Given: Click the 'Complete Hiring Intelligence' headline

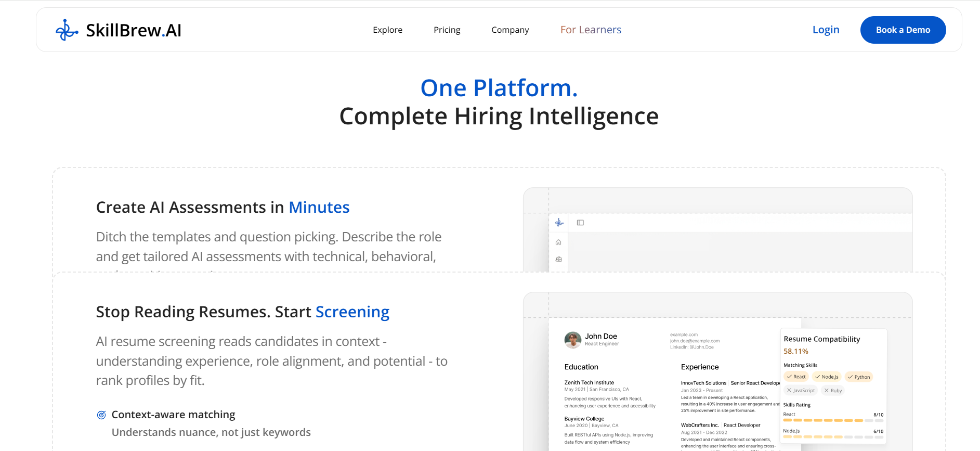Looking at the screenshot, I should point(499,116).
